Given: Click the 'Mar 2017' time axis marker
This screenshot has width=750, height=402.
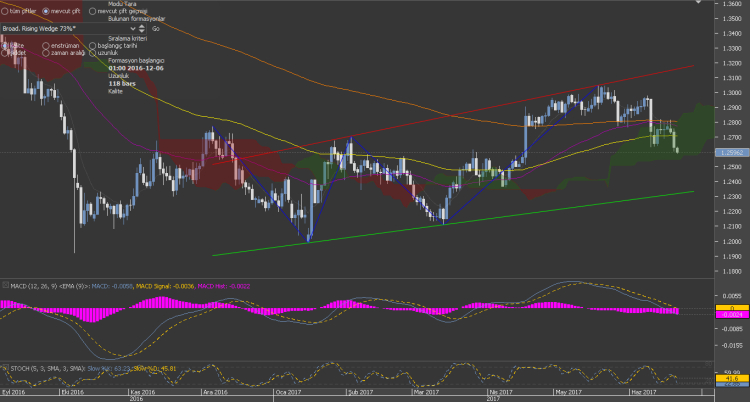Looking at the screenshot, I should pos(426,391).
